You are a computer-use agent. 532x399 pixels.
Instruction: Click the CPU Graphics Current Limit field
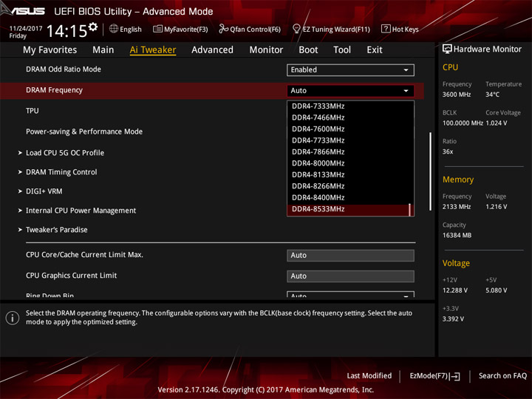coord(350,276)
